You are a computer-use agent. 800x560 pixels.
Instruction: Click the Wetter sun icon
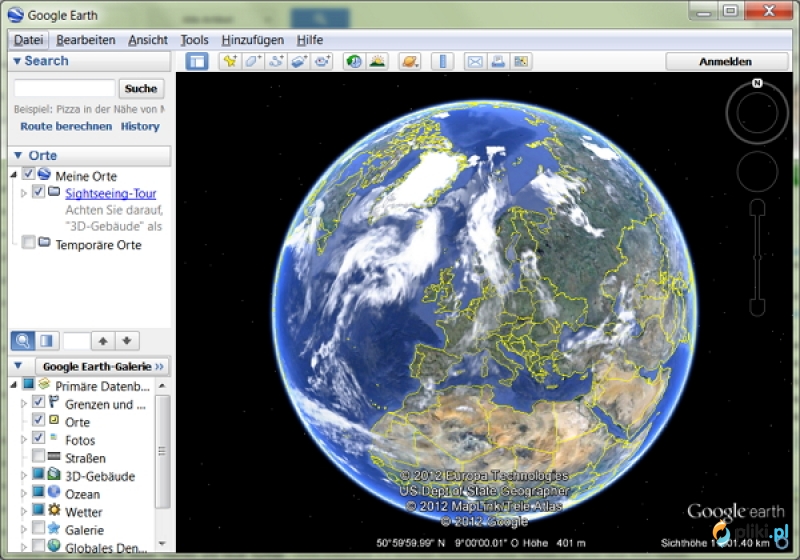tap(54, 510)
